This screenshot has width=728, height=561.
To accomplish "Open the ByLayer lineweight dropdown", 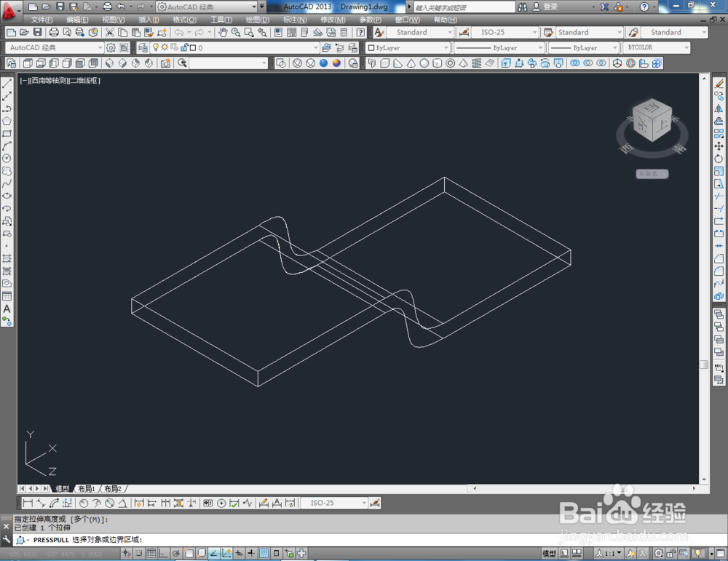I will click(x=584, y=47).
